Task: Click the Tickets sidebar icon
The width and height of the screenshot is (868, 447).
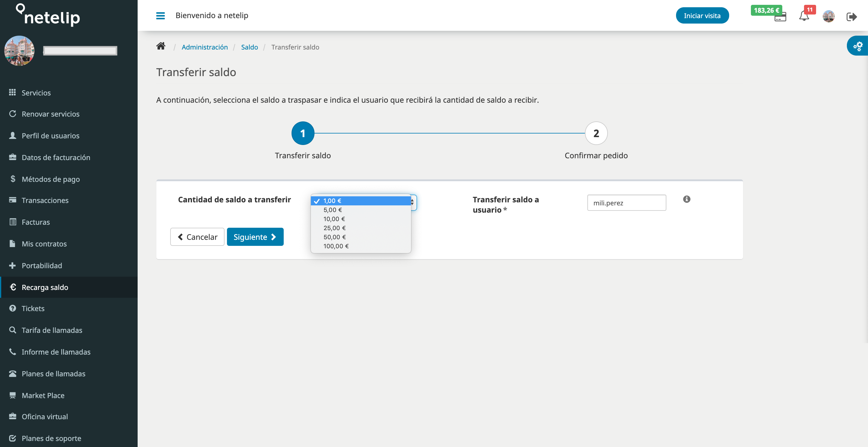Action: [12, 308]
